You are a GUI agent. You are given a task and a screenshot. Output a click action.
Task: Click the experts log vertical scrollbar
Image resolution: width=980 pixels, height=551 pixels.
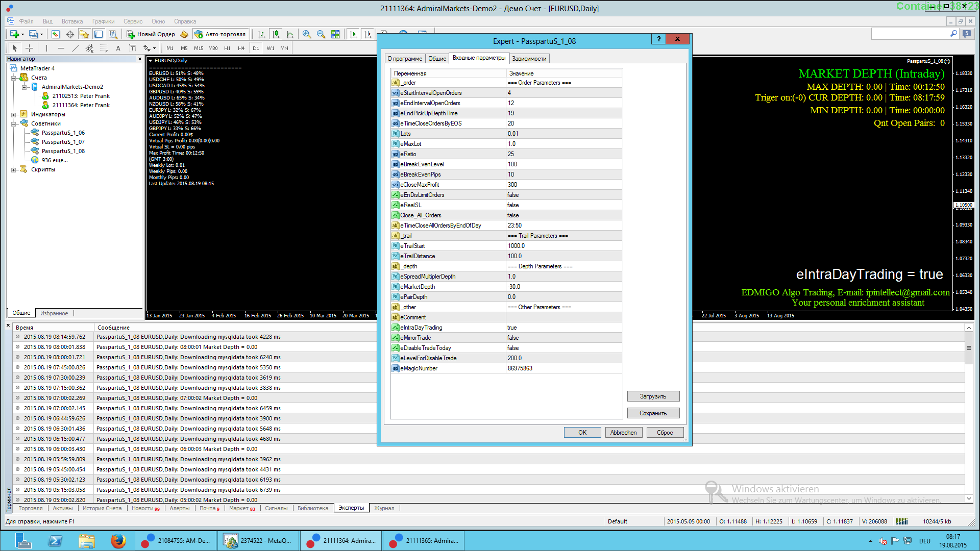[x=969, y=413]
